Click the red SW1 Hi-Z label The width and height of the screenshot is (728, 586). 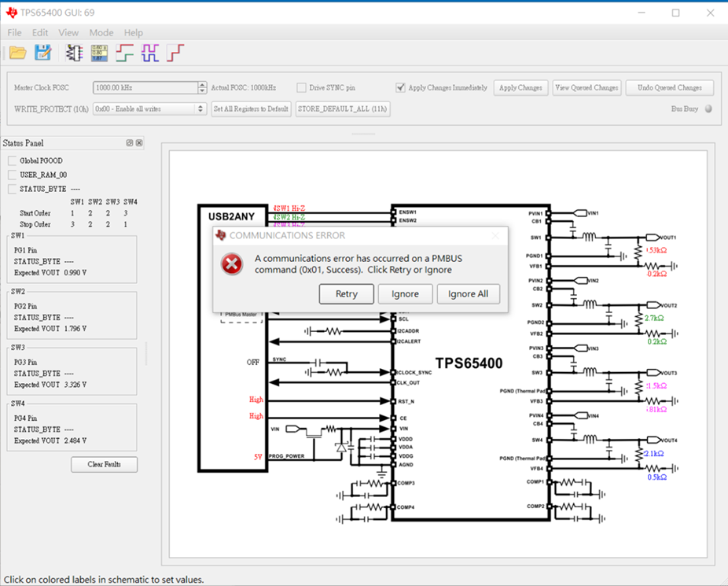click(289, 208)
